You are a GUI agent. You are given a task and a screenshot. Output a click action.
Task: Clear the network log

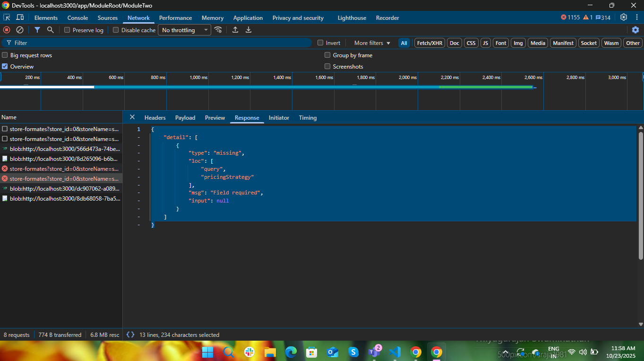coord(20,30)
